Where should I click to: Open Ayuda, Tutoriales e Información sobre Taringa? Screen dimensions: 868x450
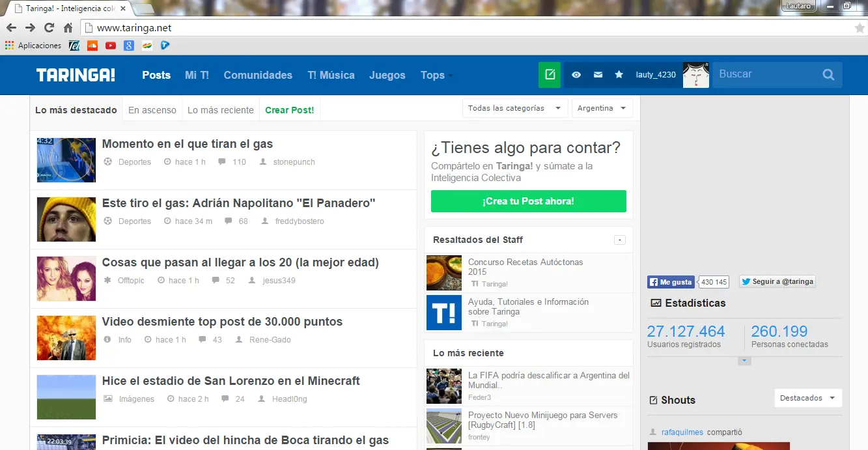point(528,307)
